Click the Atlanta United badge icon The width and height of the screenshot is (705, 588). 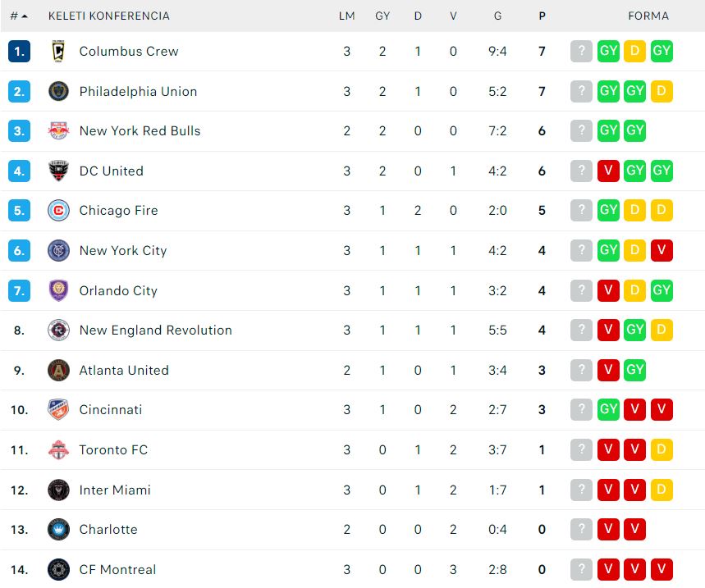(58, 370)
